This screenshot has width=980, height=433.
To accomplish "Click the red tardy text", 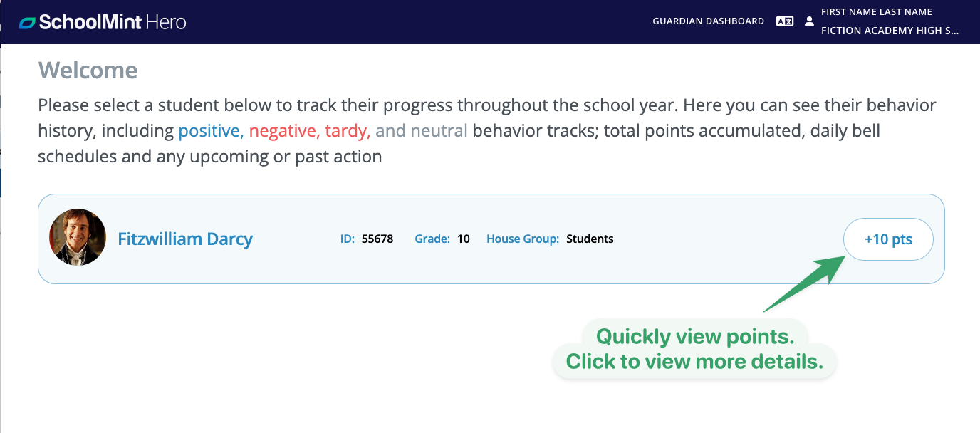I will [x=348, y=131].
